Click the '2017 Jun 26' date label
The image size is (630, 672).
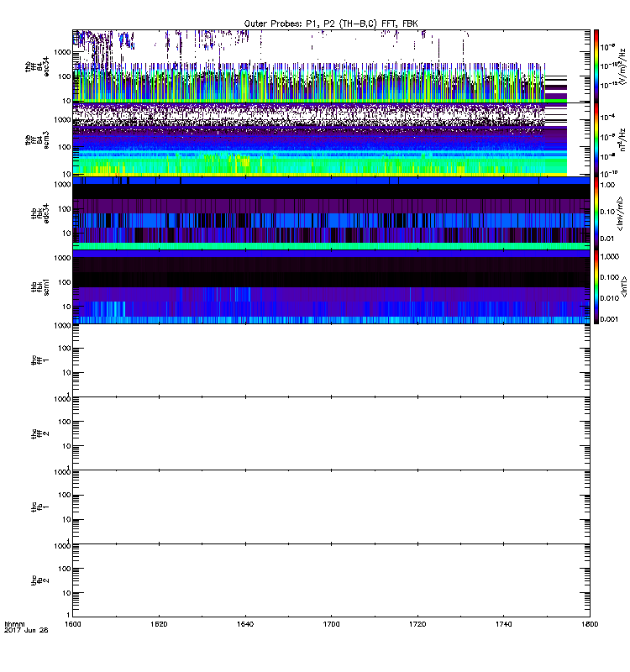click(26, 630)
